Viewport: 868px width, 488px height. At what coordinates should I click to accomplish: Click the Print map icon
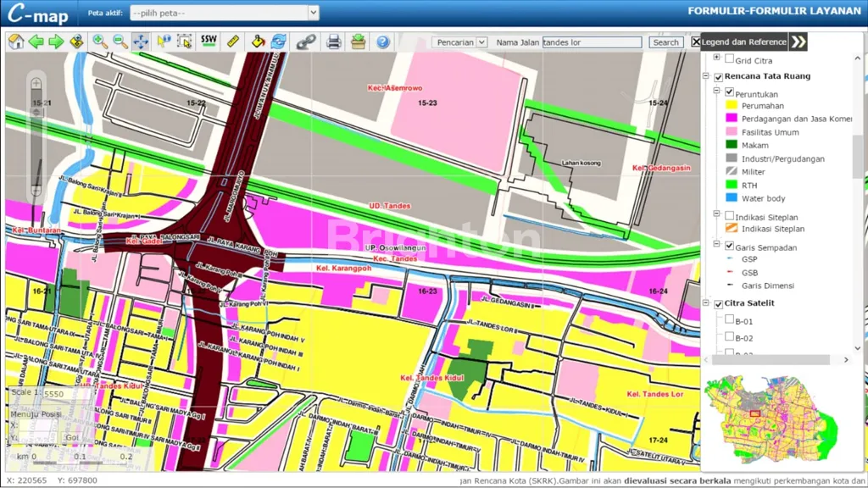pos(334,42)
